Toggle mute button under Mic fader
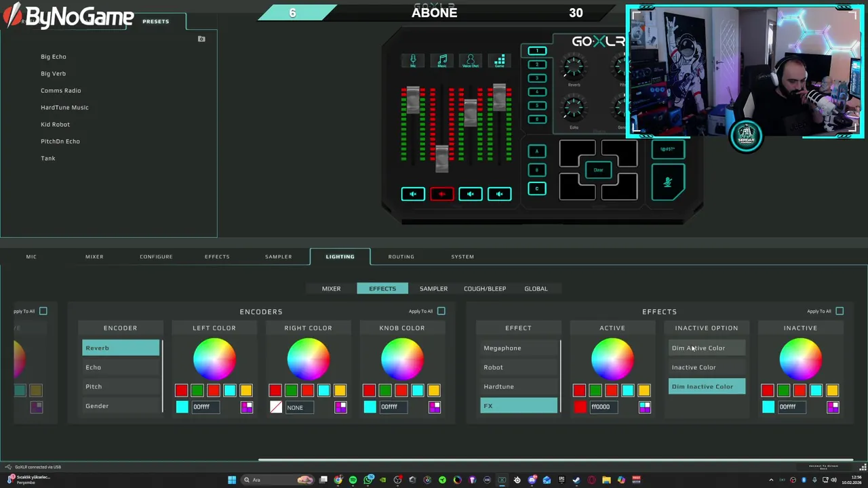The width and height of the screenshot is (868, 488). [413, 195]
